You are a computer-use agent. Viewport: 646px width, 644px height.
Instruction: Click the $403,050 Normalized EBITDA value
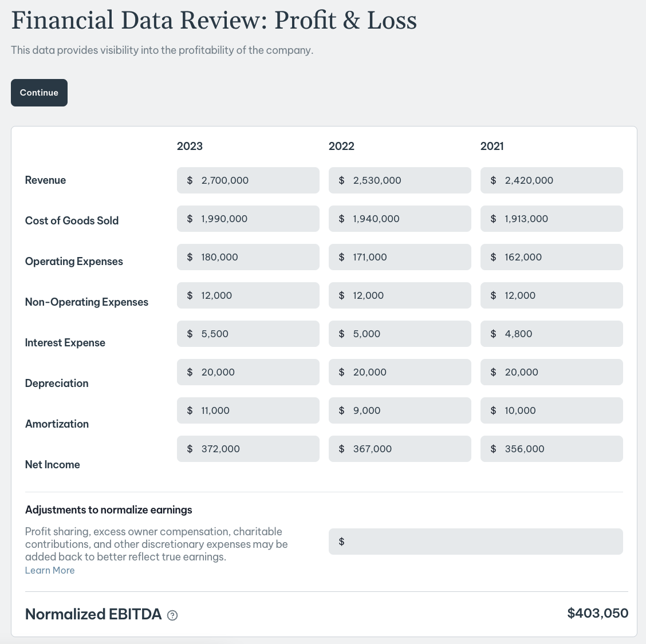tap(598, 613)
